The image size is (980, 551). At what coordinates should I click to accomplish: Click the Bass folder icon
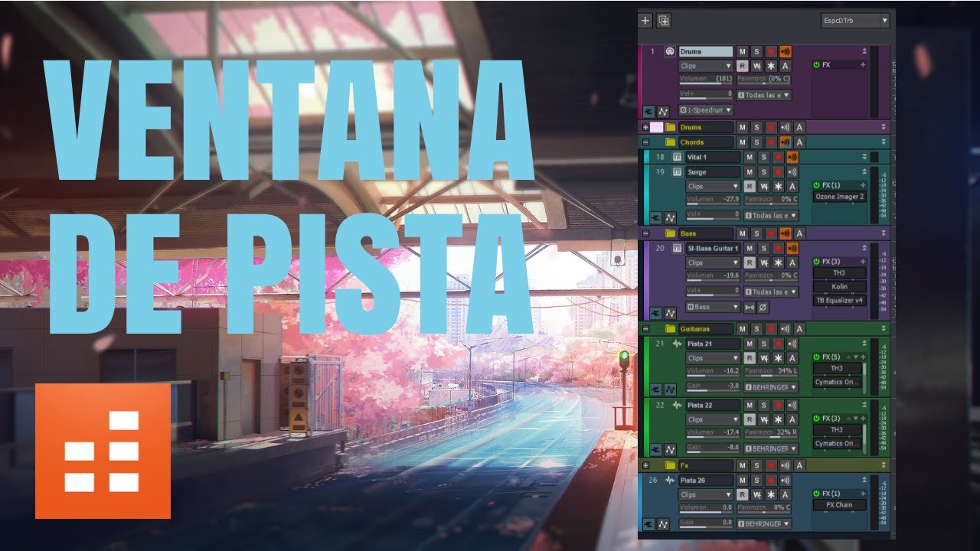(x=670, y=233)
